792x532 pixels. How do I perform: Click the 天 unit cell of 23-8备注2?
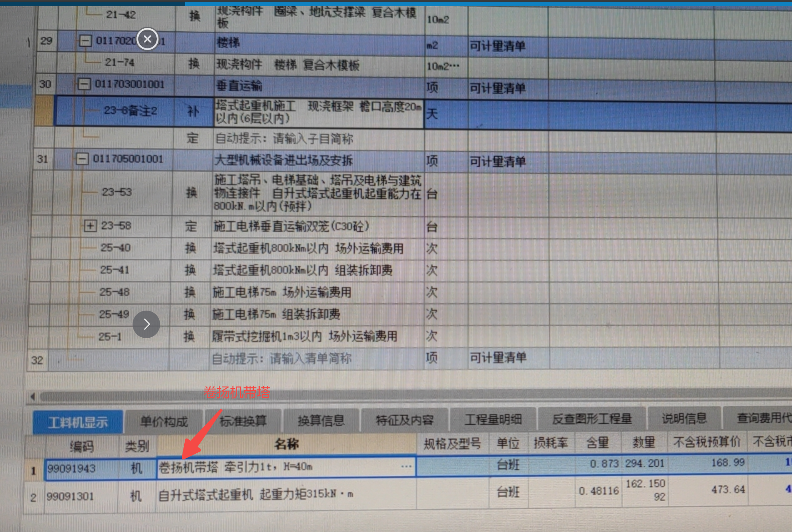pos(446,114)
